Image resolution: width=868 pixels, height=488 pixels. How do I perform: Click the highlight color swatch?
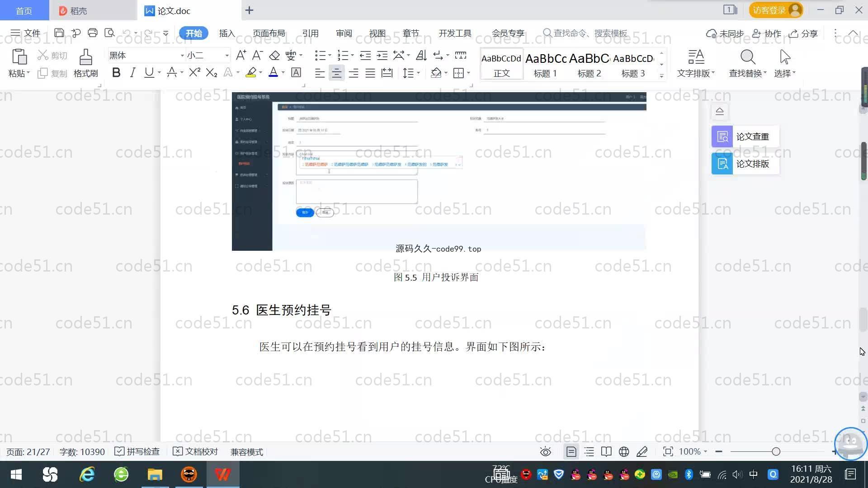251,73
